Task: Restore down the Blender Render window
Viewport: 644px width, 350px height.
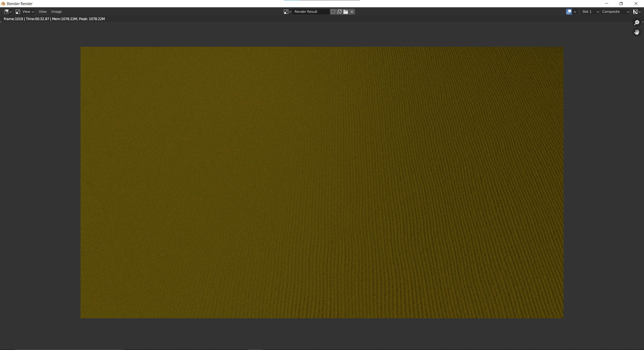Action: 621,4
